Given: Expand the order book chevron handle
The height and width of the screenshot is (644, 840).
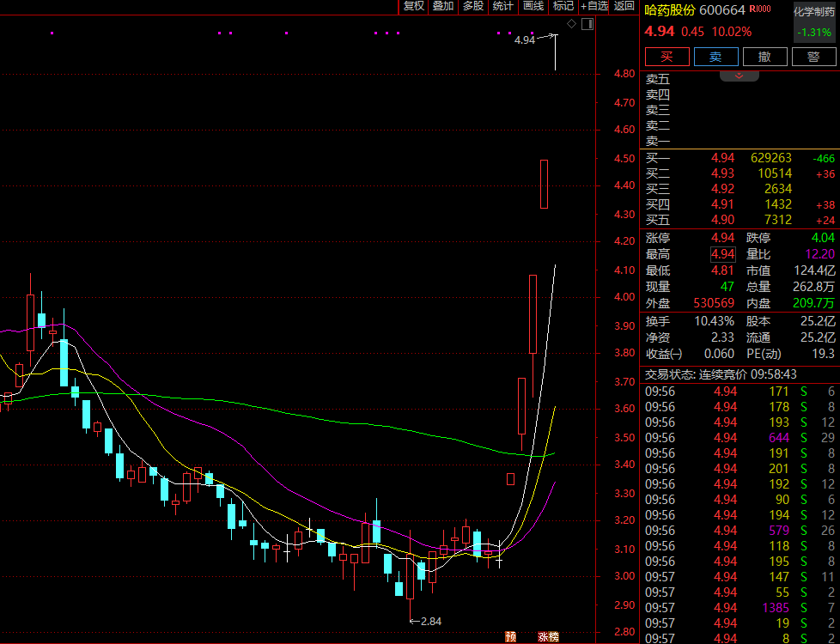Looking at the screenshot, I should pos(740,76).
